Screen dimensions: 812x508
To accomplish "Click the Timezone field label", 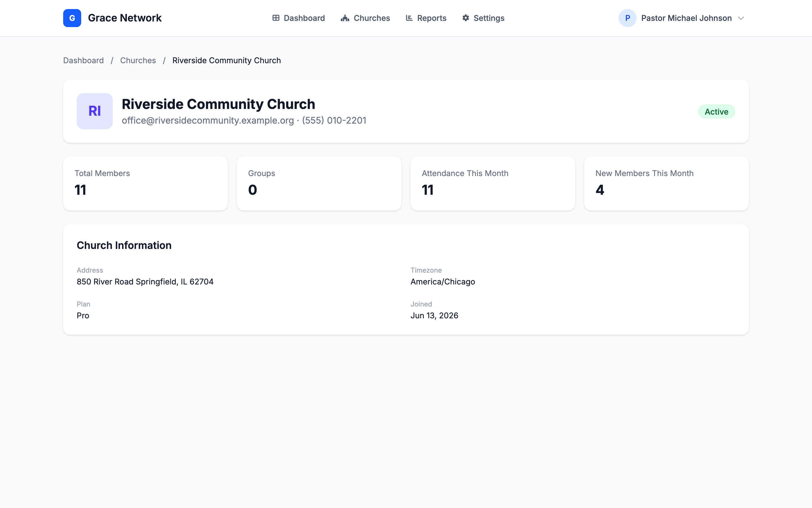I will pos(426,270).
